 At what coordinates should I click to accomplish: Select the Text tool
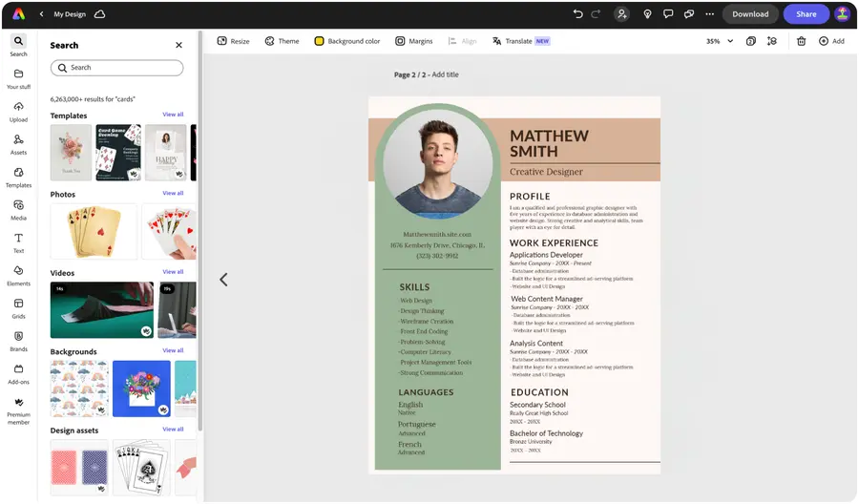[18, 243]
